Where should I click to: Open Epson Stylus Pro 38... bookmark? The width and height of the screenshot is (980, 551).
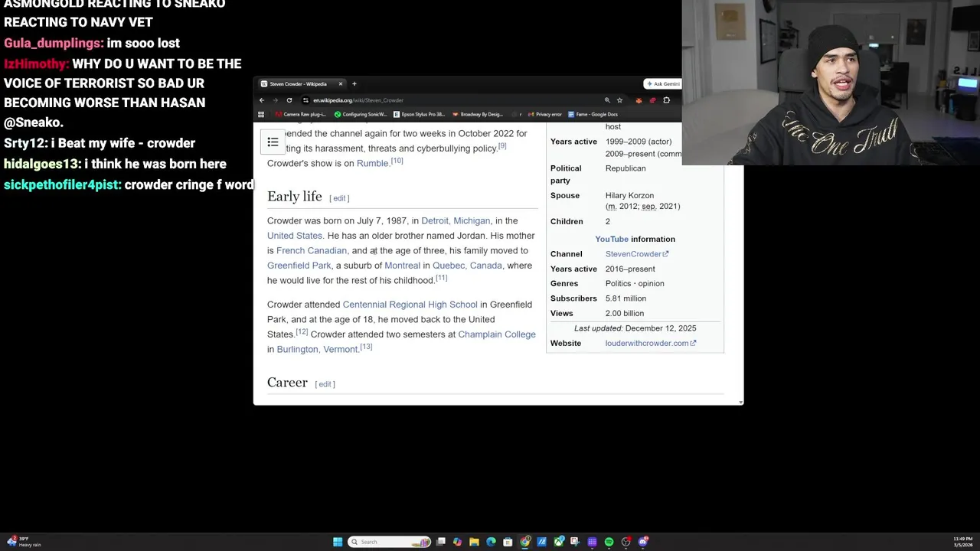420,114
